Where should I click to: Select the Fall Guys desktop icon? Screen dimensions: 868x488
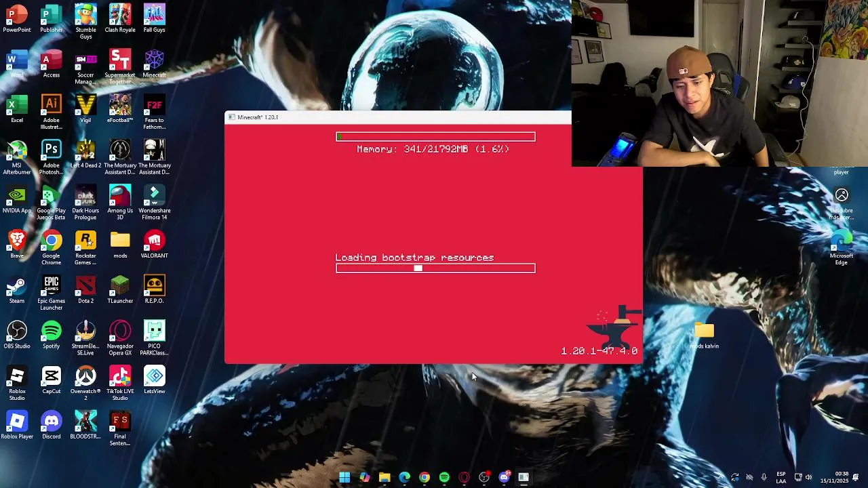point(154,18)
